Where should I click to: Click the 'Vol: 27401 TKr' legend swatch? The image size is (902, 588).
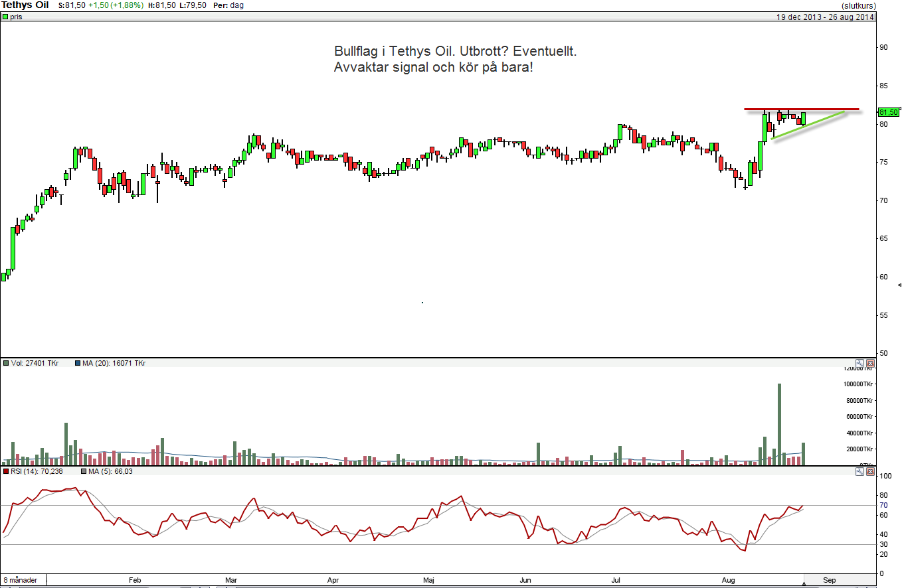6,364
